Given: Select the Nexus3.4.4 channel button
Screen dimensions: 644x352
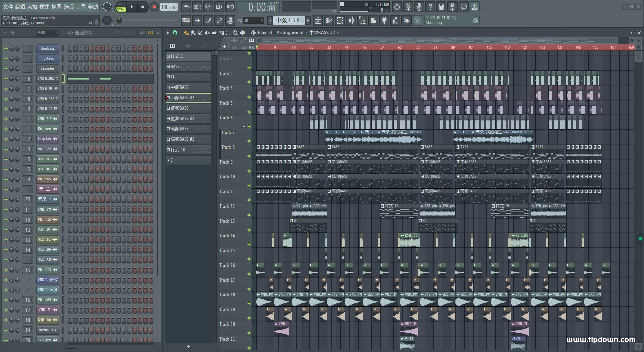Looking at the screenshot, I should click(48, 330).
